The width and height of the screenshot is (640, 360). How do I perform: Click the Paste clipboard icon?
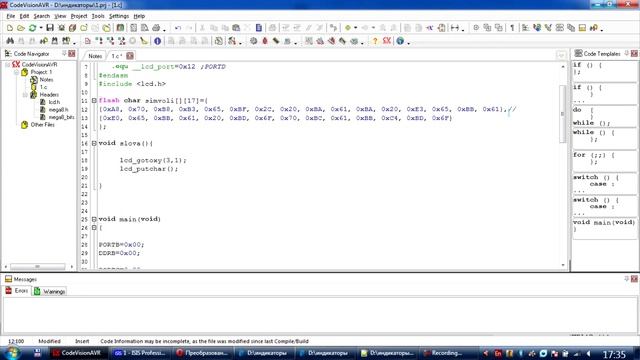click(236, 28)
